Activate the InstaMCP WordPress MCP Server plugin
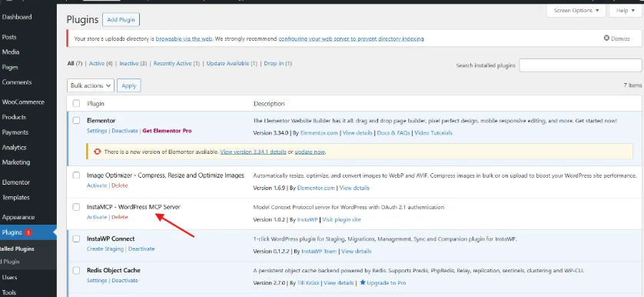Screen dimensions: 644x297 pyautogui.click(x=97, y=217)
